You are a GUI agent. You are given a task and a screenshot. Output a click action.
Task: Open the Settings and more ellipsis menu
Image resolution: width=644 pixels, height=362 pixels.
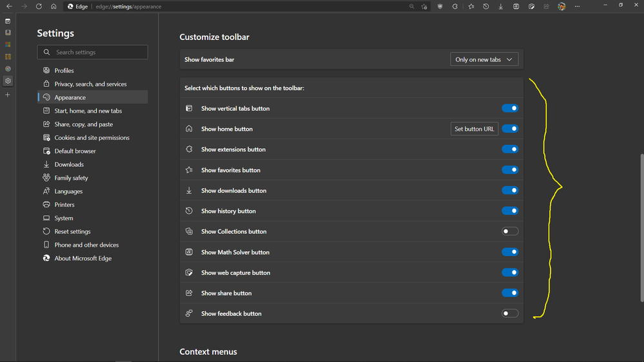tap(578, 6)
